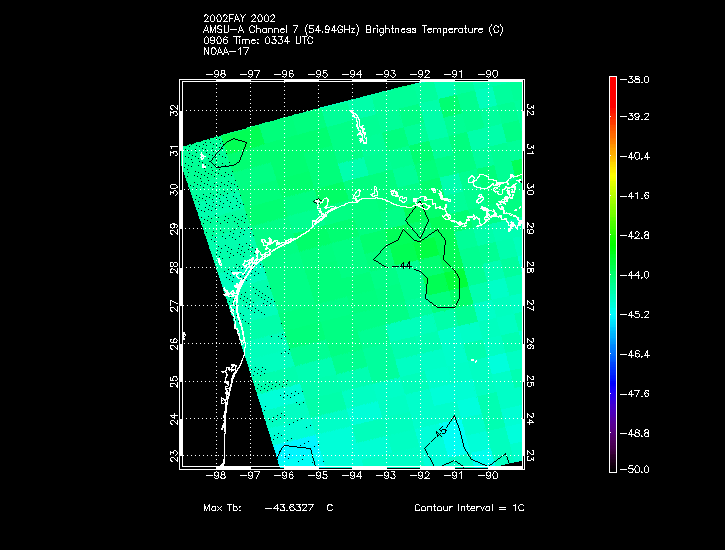Click the "45" contour label on the map

tap(441, 432)
